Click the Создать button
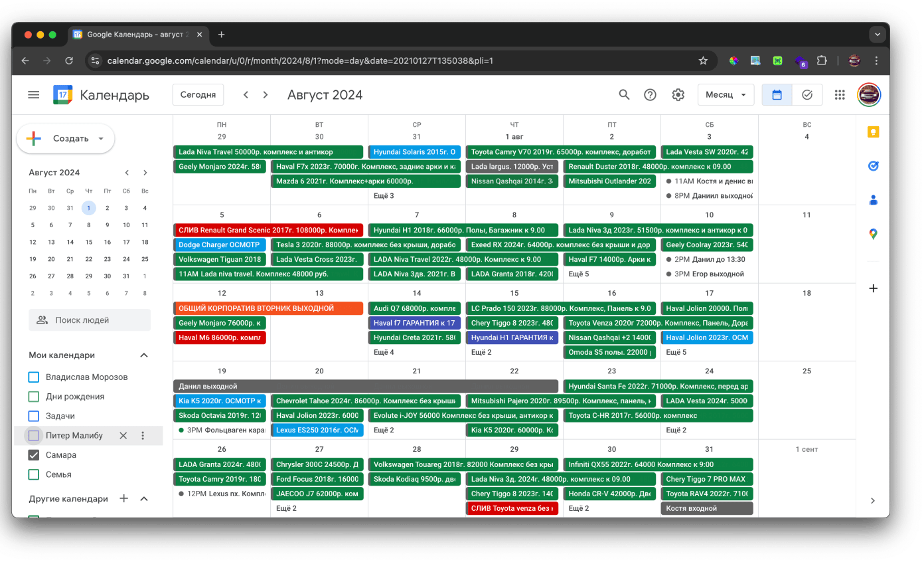 point(65,139)
